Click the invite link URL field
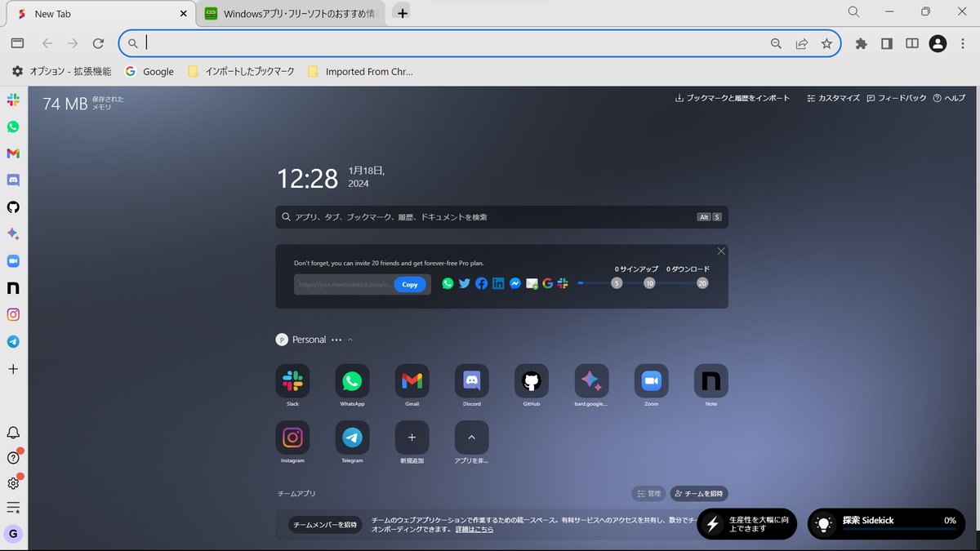Screen dimensions: 980x551 [345, 284]
